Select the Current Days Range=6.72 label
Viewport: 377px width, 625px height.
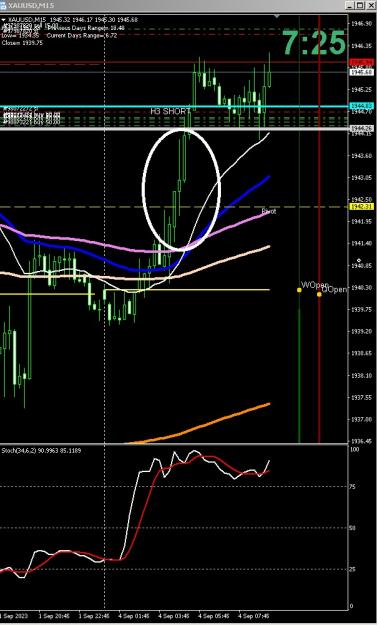click(82, 35)
